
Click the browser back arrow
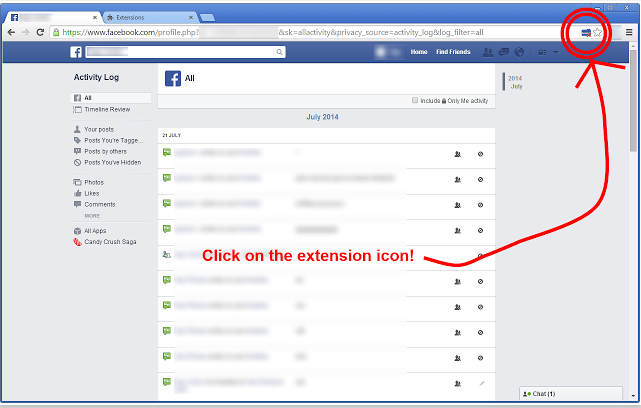coord(10,33)
